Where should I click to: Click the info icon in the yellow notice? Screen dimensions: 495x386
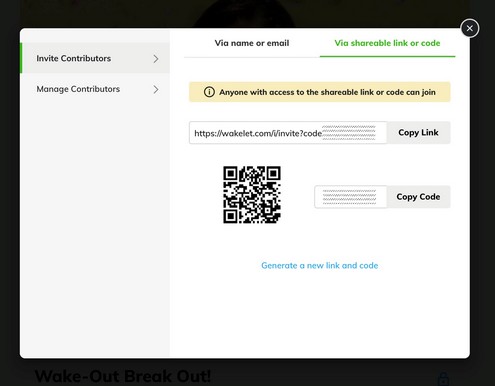click(x=209, y=92)
